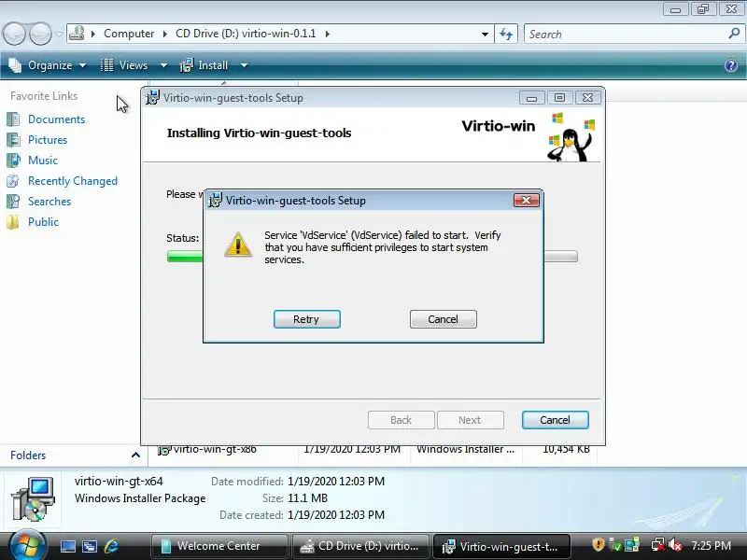Click the search magnifier icon
This screenshot has height=560, width=747.
click(x=734, y=34)
